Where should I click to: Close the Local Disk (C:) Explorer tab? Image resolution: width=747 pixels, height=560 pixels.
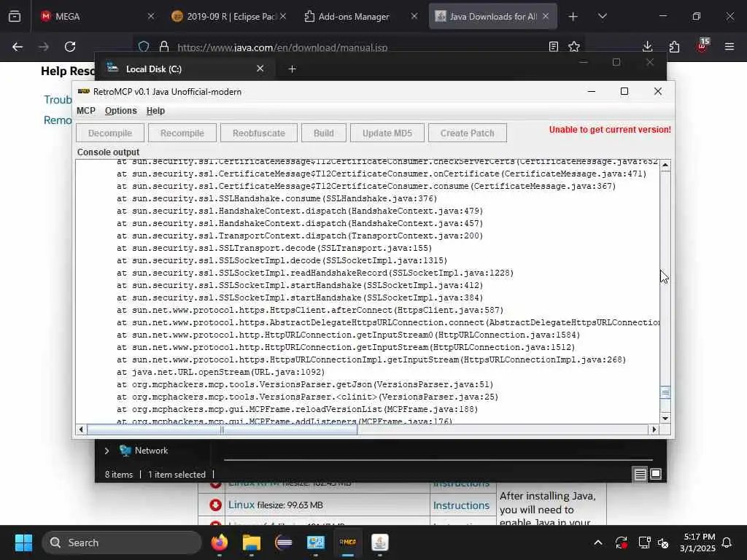260,69
